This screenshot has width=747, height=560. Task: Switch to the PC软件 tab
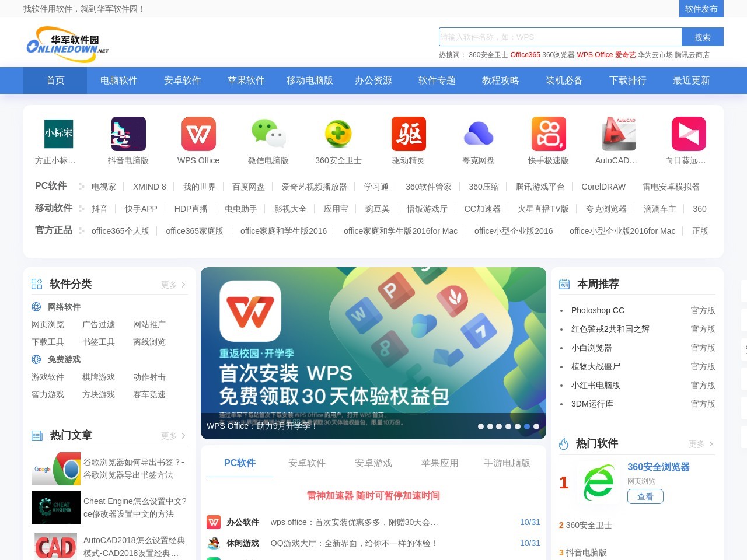point(240,463)
